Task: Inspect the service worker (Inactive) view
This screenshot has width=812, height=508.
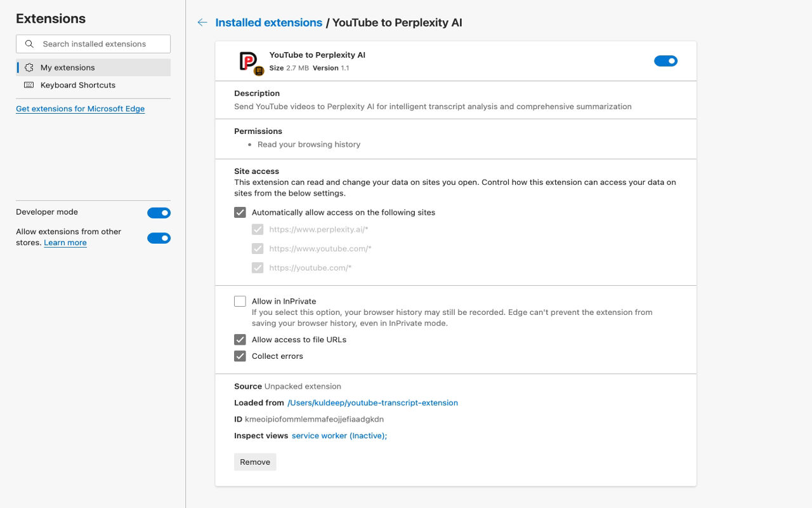Action: [339, 436]
